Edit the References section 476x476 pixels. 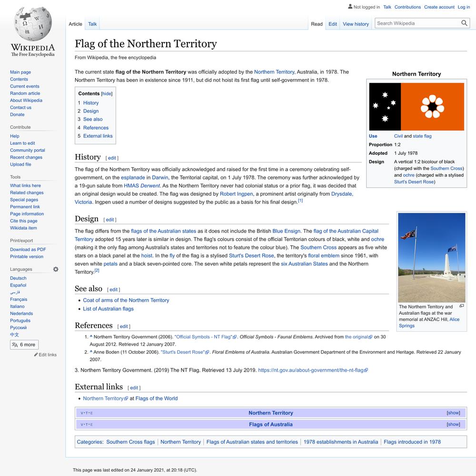pos(124,327)
